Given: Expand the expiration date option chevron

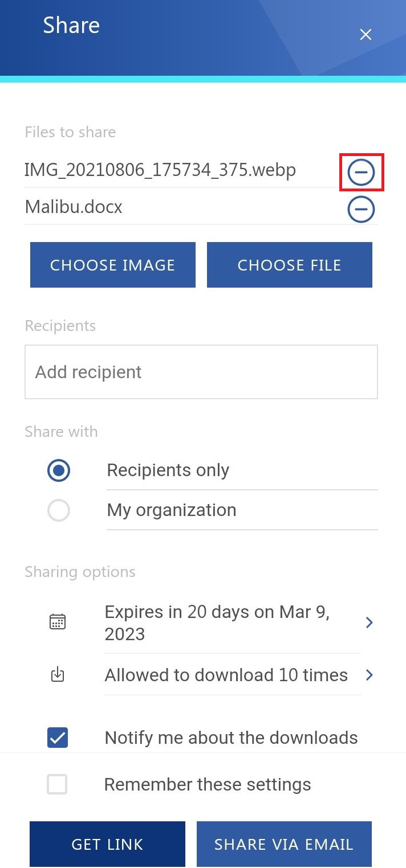Looking at the screenshot, I should coord(369,623).
